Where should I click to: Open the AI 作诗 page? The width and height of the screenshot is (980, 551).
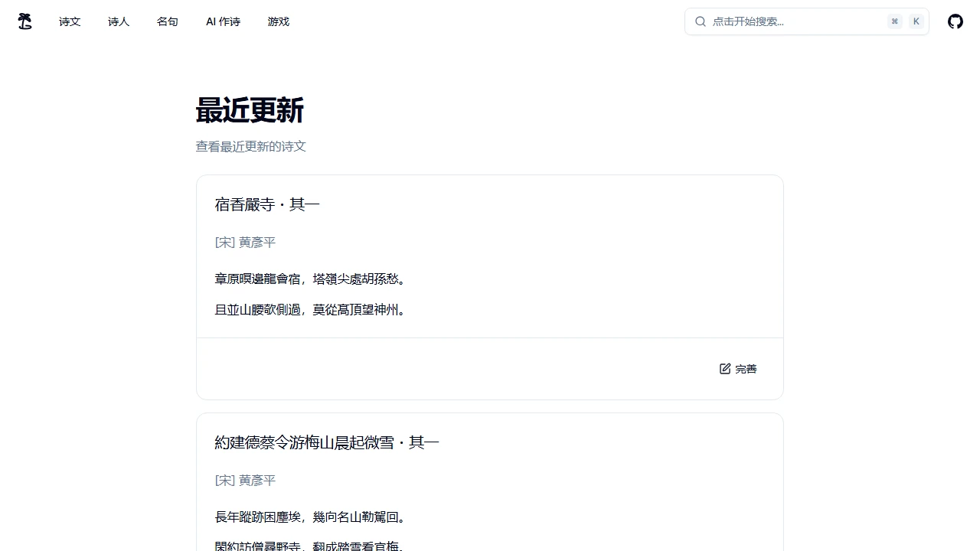pos(223,21)
